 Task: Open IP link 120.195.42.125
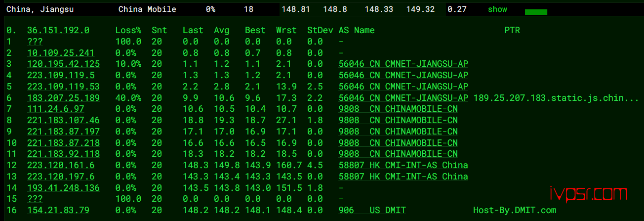click(63, 64)
